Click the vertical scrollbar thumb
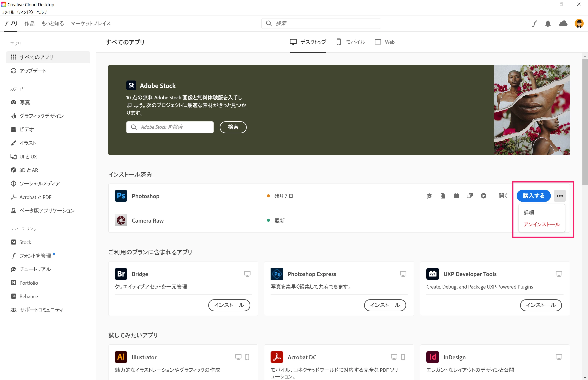Image resolution: width=588 pixels, height=380 pixels. (x=585, y=121)
